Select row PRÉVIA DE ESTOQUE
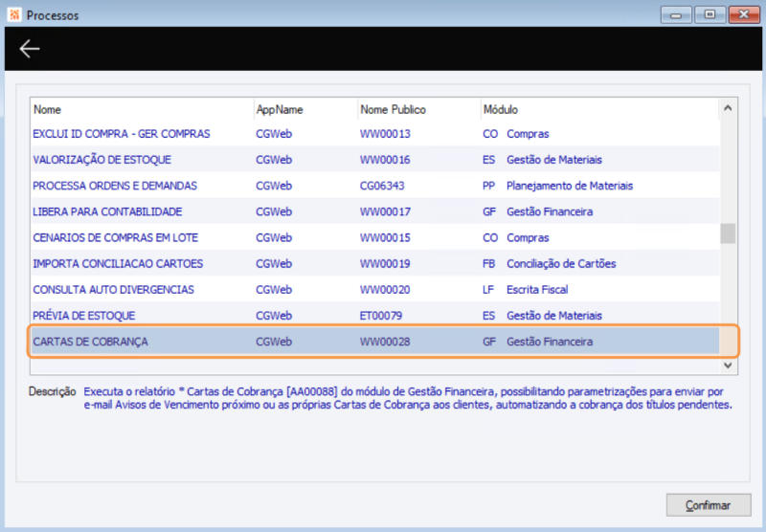 click(x=374, y=316)
